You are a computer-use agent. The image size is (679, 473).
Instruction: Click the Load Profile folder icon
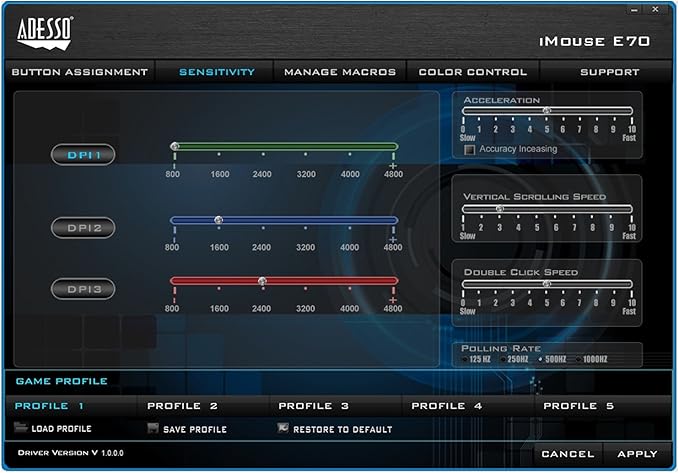tap(20, 427)
